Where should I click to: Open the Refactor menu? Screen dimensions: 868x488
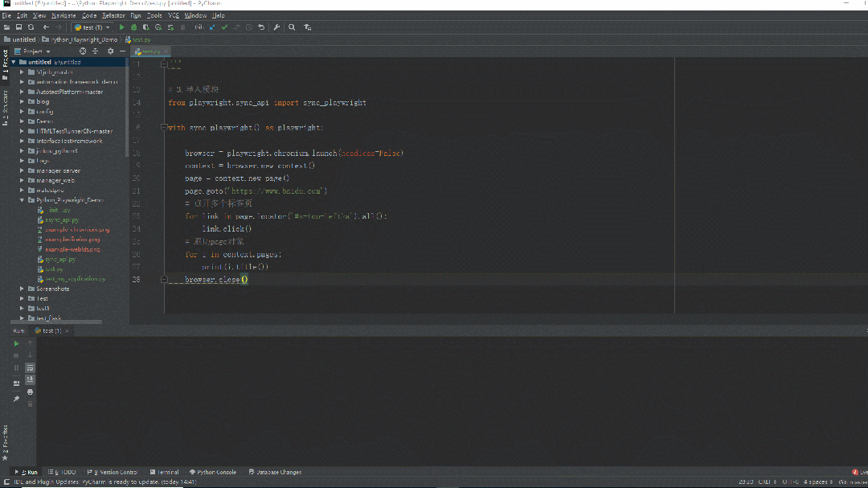(113, 15)
